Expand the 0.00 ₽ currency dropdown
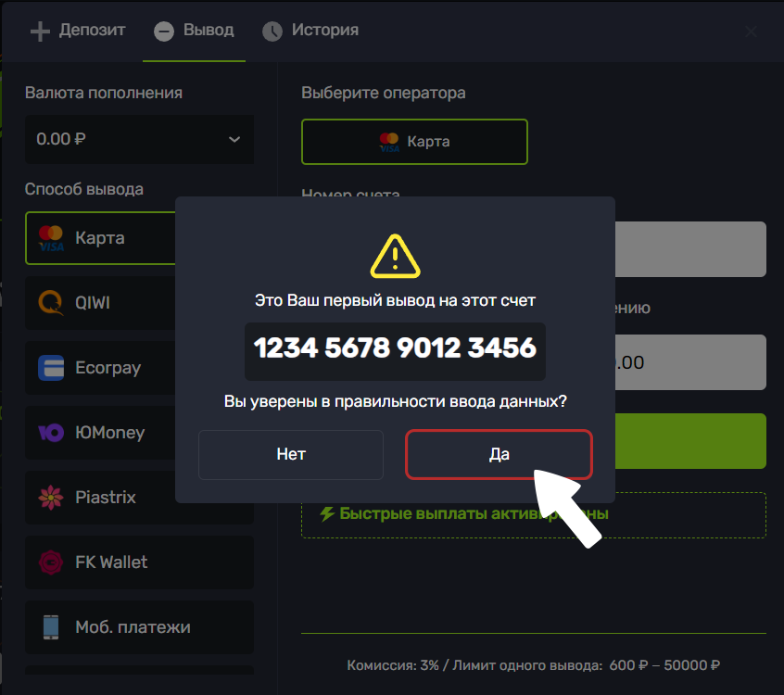The image size is (784, 695). coord(139,139)
